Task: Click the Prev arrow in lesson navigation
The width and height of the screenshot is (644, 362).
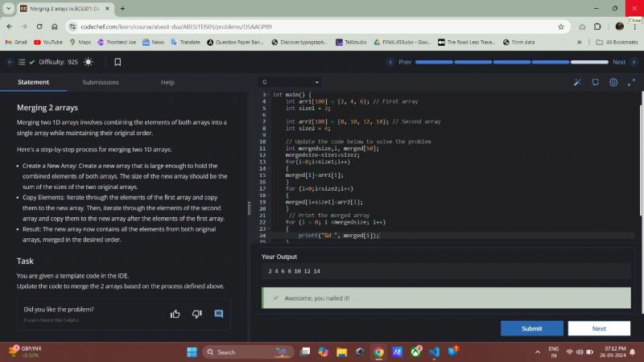Action: [x=390, y=62]
